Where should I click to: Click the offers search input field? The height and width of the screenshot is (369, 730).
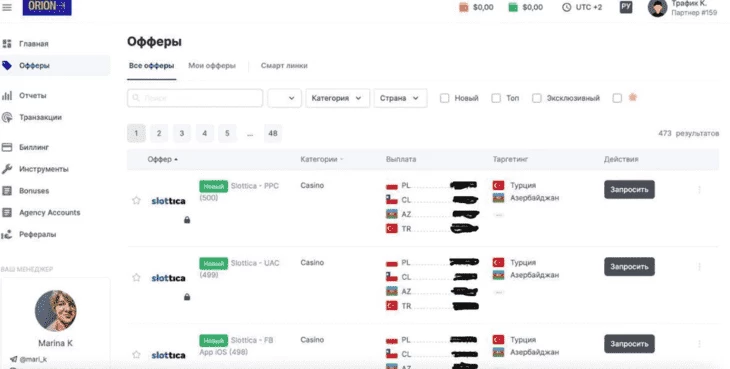tap(195, 98)
